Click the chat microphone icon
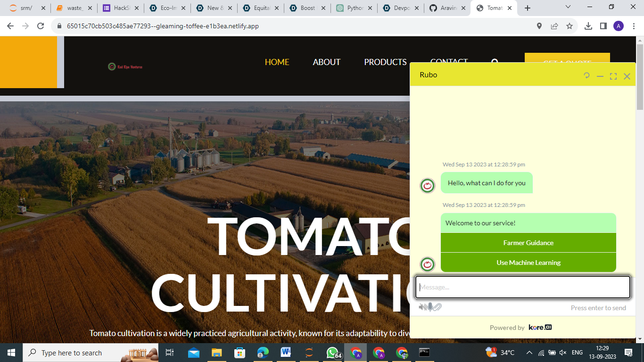This screenshot has height=362, width=644. tap(430, 307)
